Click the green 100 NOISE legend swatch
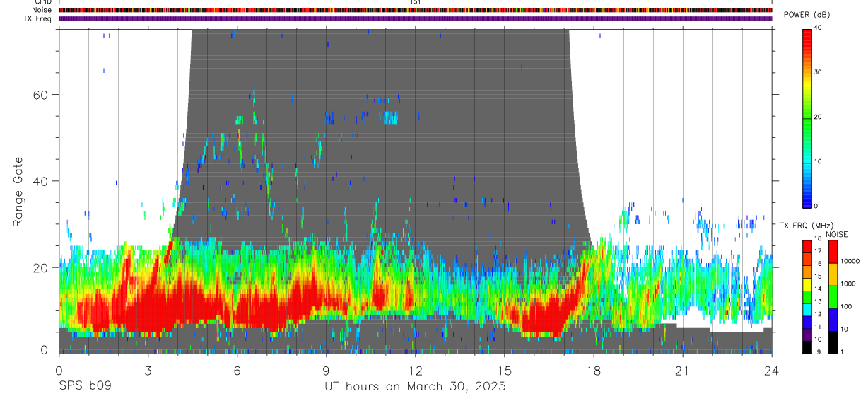This screenshot has height=401, width=868. pyautogui.click(x=832, y=297)
